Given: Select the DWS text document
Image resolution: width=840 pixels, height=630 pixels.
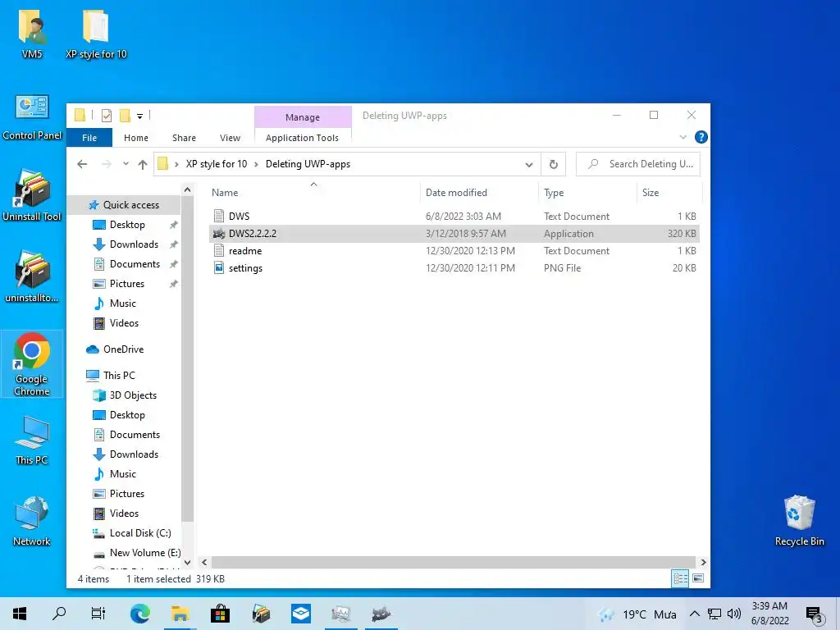Looking at the screenshot, I should point(454,216).
